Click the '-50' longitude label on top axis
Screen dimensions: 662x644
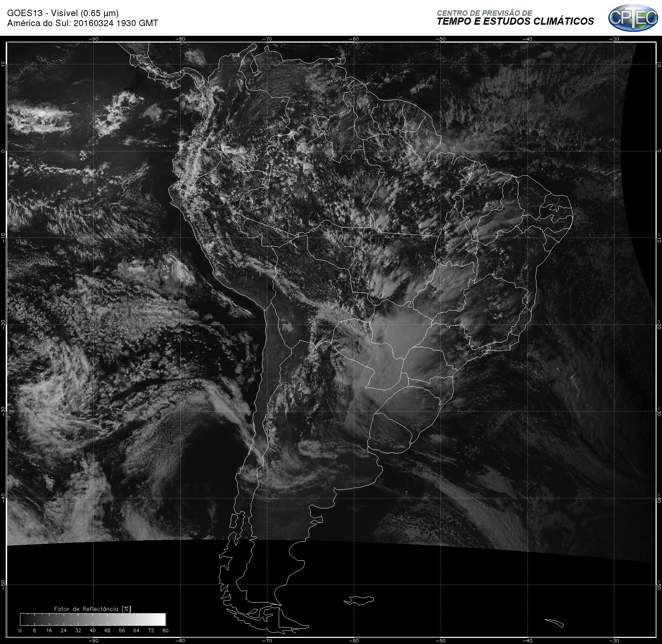(441, 39)
